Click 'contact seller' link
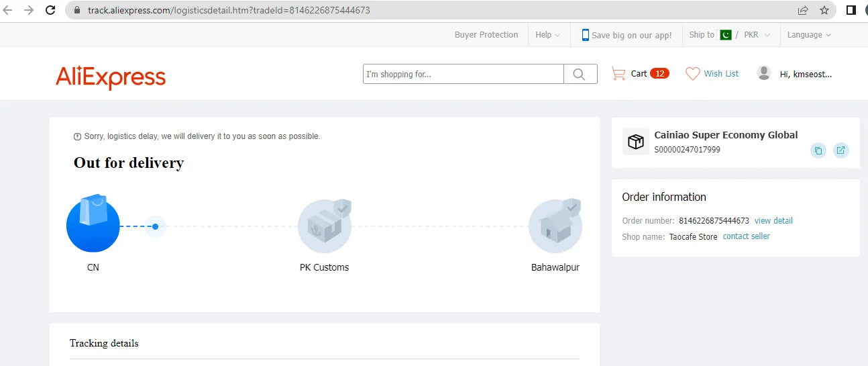Viewport: 868px width, 366px height. tap(746, 236)
